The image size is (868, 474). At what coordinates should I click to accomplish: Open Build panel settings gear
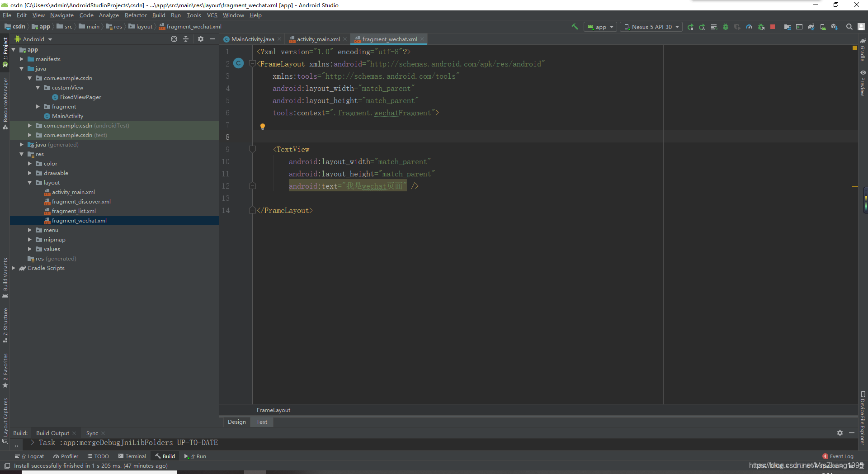point(840,433)
